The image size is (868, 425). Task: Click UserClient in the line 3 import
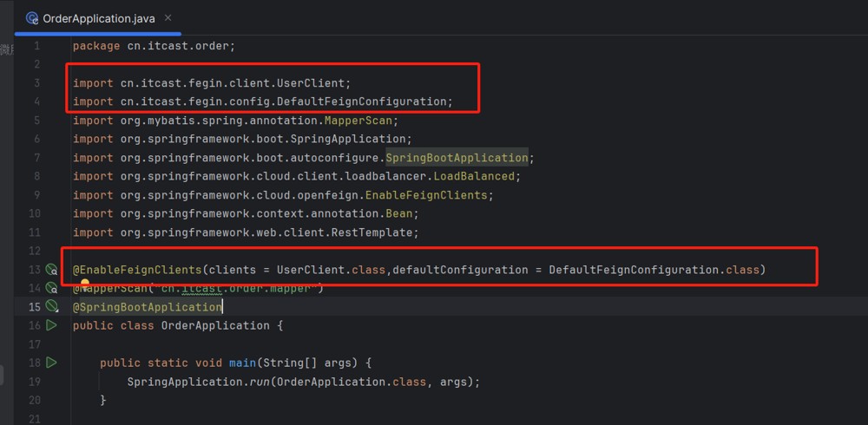(310, 83)
